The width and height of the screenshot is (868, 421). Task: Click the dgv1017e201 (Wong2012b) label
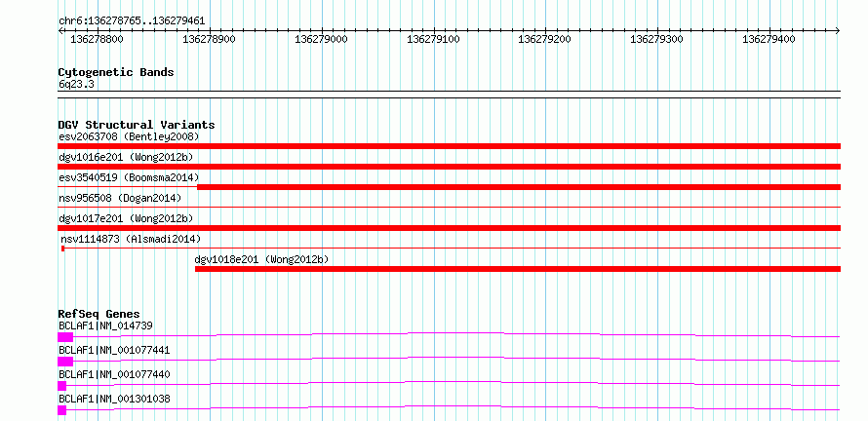tap(126, 218)
